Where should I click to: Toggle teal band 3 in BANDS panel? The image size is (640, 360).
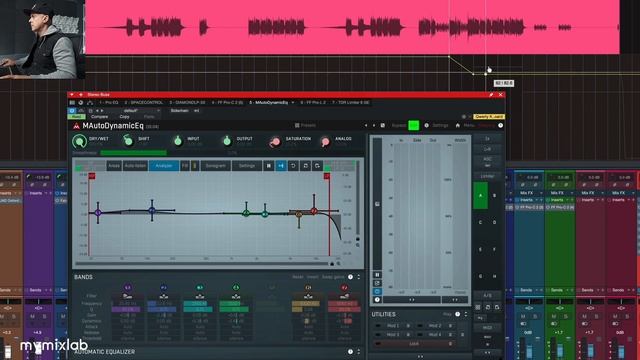(x=200, y=287)
